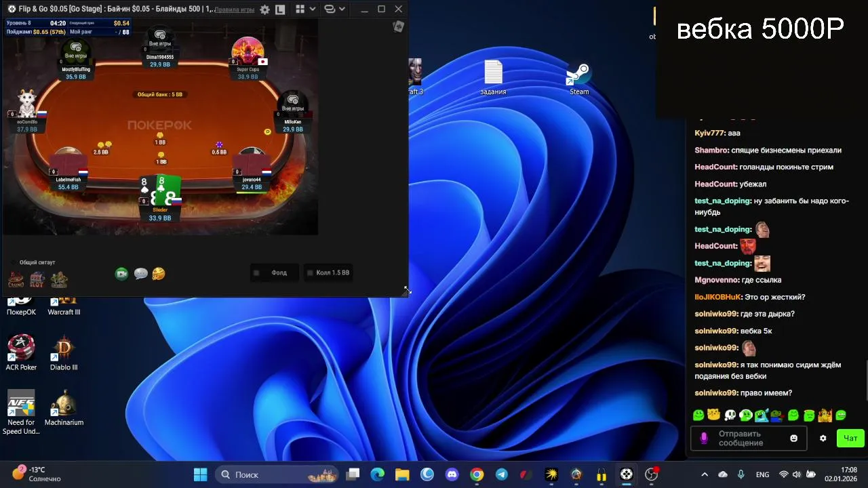Open Telegram from the taskbar

[502, 474]
